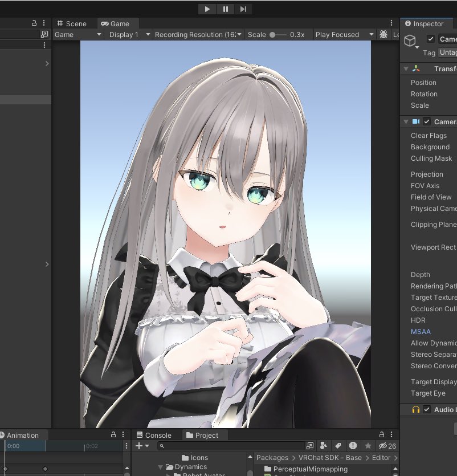
Task: Open the Game view three-dot options menu
Action: (x=391, y=23)
